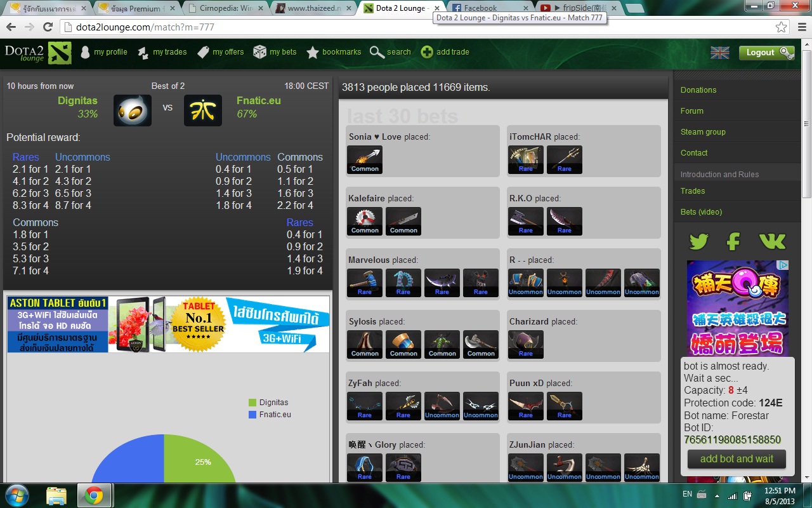Switch to the thaizeed browser tab
The height and width of the screenshot is (508, 812).
[x=315, y=8]
